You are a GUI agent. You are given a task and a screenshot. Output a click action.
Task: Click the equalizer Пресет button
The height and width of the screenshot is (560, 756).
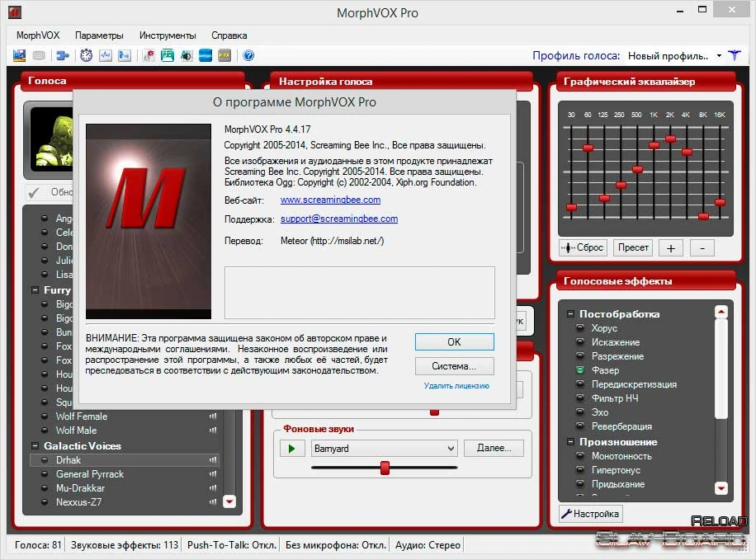(633, 247)
